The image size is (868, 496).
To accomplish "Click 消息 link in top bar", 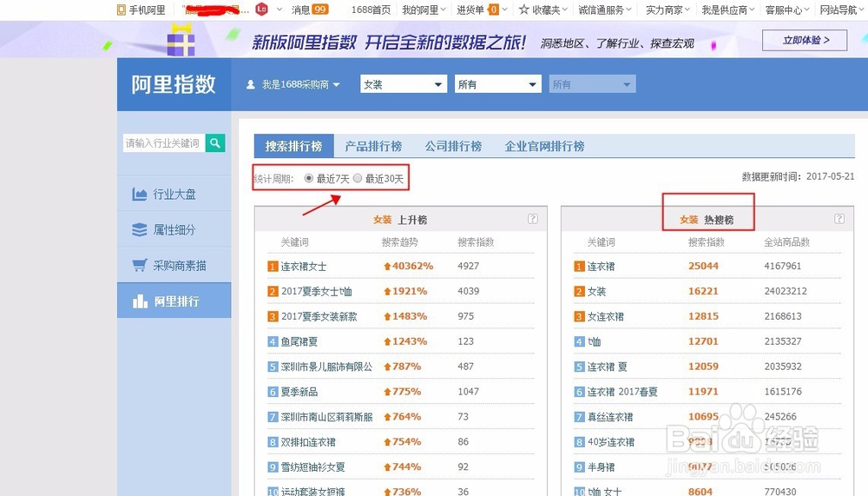I will pyautogui.click(x=300, y=10).
